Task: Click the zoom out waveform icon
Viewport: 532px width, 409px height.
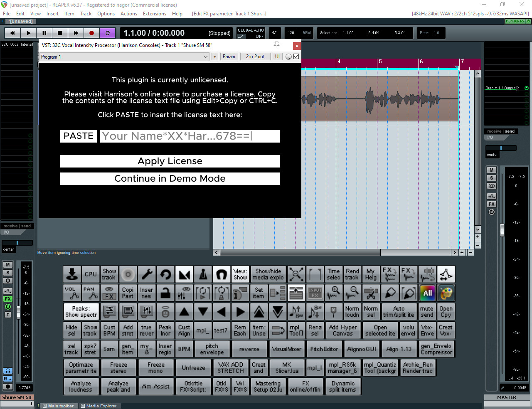Action: pyautogui.click(x=352, y=293)
